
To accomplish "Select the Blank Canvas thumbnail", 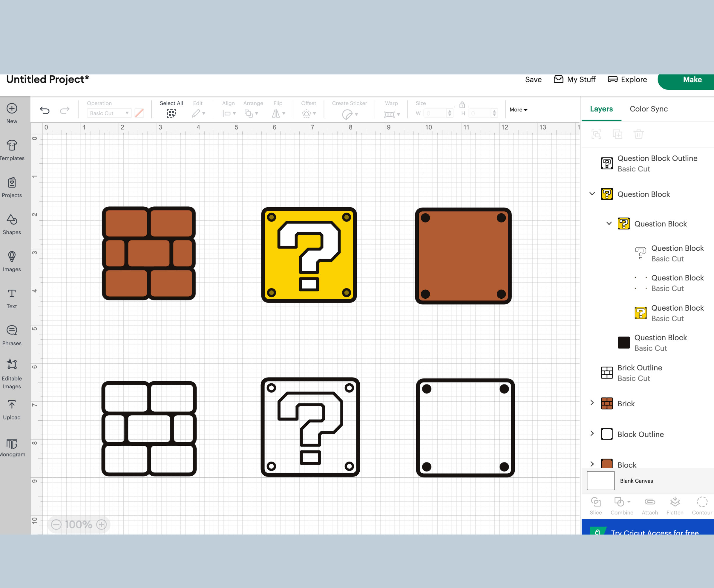I will 600,480.
